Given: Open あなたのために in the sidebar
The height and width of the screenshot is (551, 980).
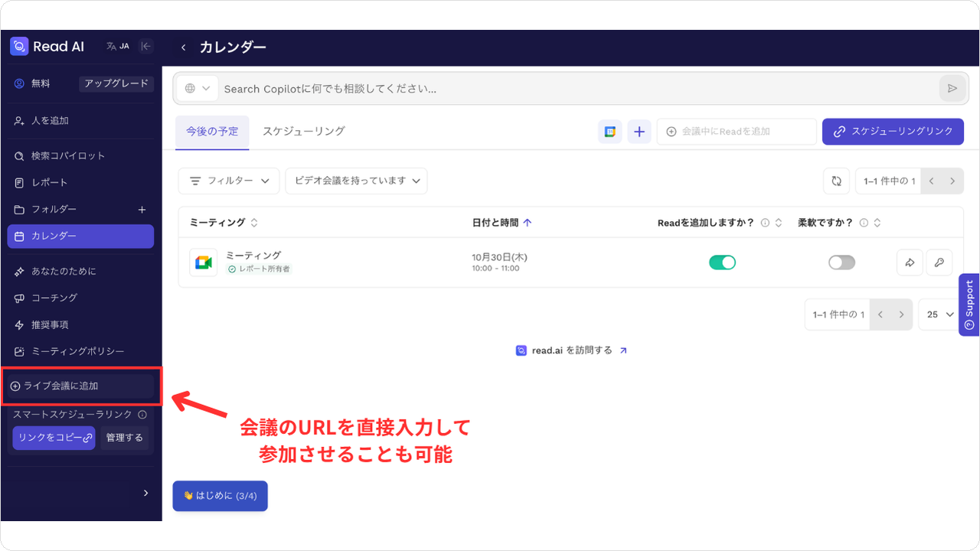Looking at the screenshot, I should [80, 272].
